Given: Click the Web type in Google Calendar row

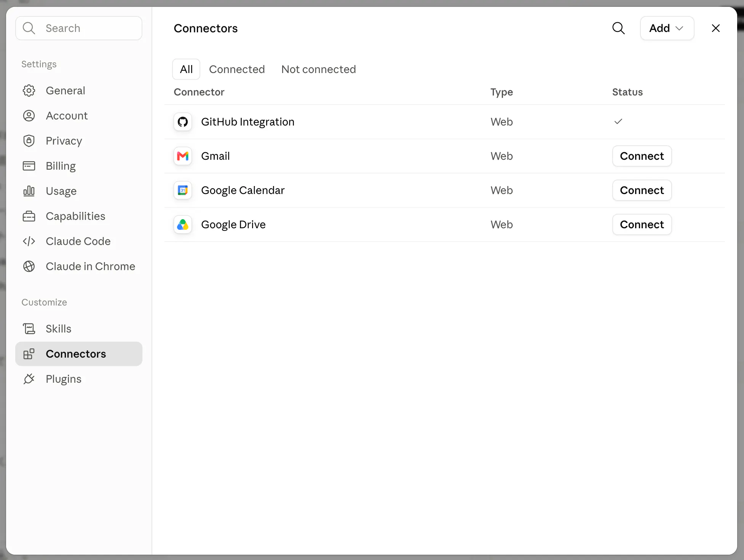Looking at the screenshot, I should [x=501, y=190].
